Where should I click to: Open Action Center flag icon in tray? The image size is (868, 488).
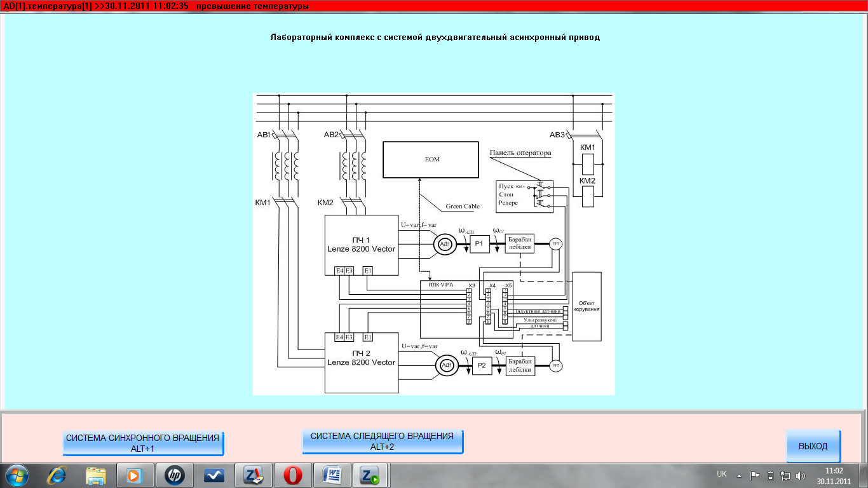[755, 475]
